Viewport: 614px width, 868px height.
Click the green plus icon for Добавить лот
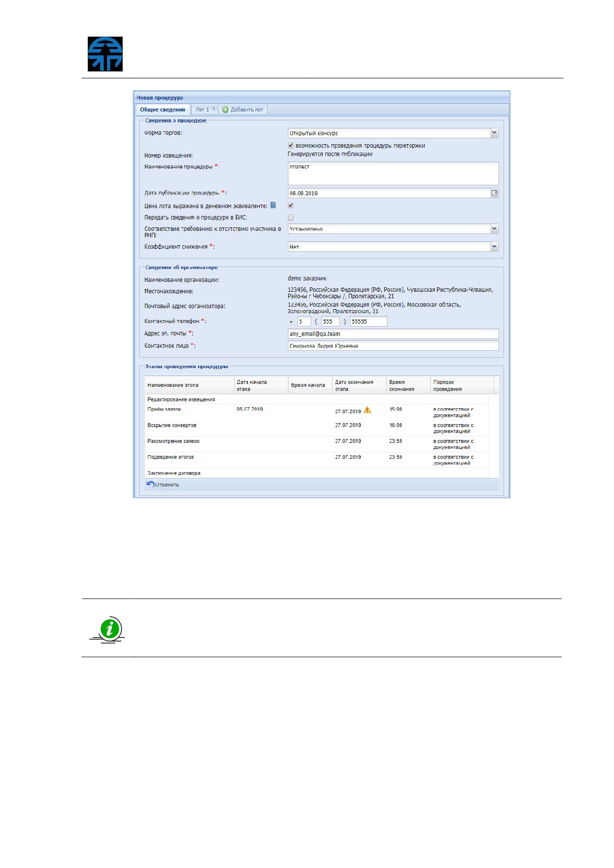pos(225,109)
